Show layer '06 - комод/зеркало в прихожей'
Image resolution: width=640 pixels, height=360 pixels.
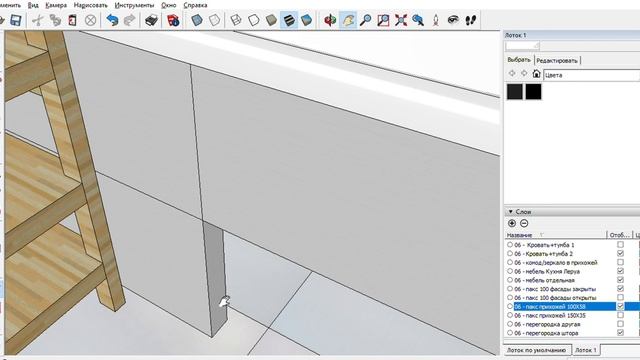coord(620,262)
